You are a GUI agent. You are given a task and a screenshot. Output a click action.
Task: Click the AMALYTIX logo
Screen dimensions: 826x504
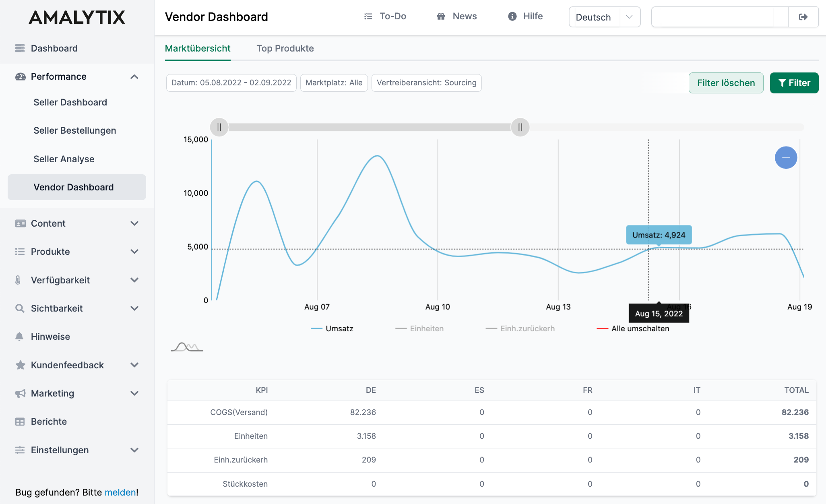click(x=77, y=17)
